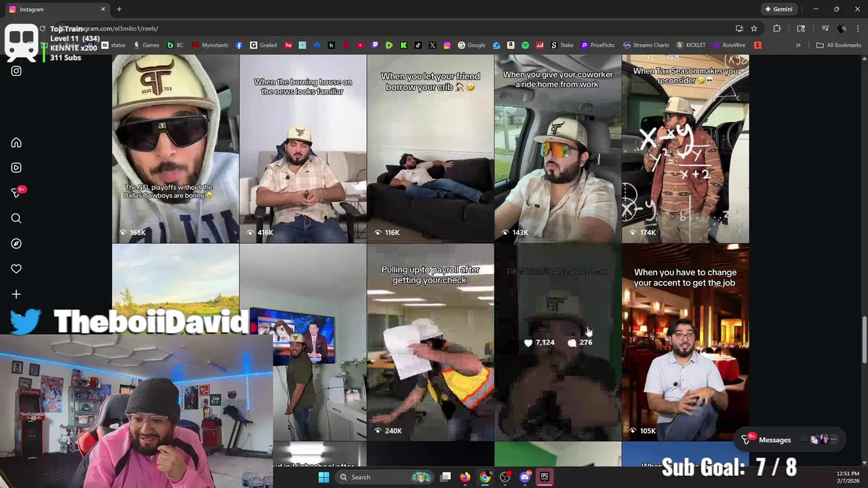Open reel 'When Tax Season makes you reconsider'
The width and height of the screenshot is (868, 488).
click(x=686, y=149)
